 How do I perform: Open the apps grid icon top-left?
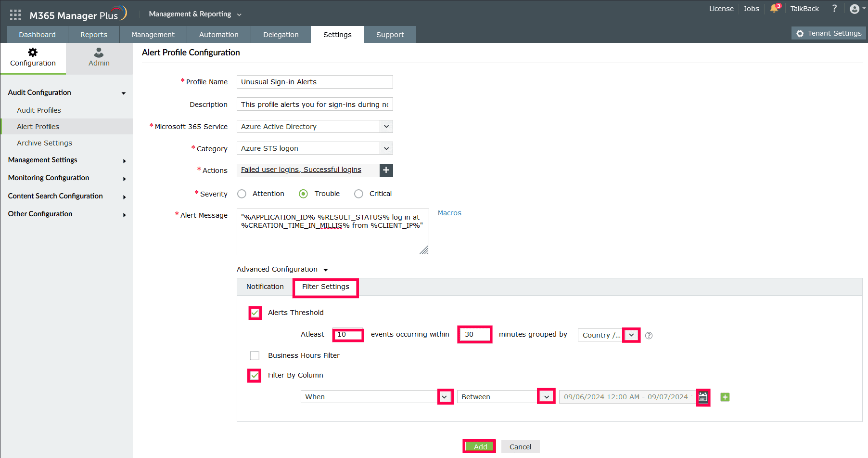tap(15, 14)
